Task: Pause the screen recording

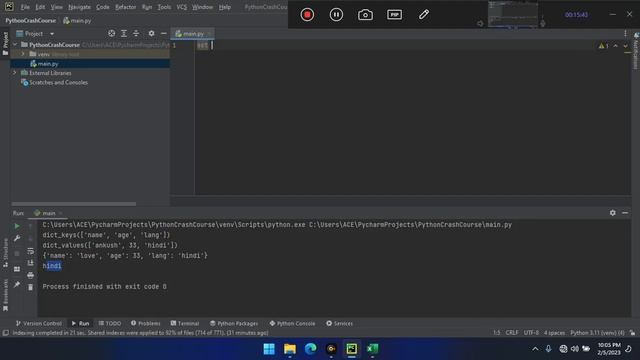Action: tap(336, 15)
